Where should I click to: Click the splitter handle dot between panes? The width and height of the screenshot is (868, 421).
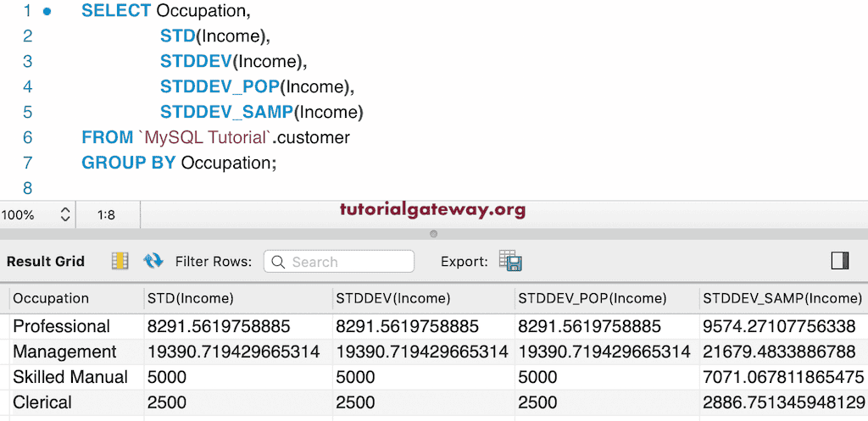pyautogui.click(x=433, y=234)
